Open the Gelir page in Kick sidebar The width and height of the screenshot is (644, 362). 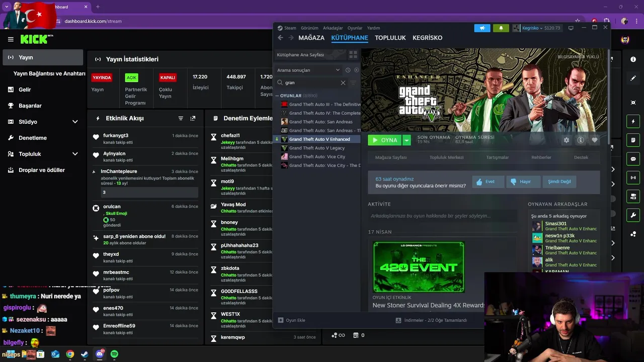(25, 89)
